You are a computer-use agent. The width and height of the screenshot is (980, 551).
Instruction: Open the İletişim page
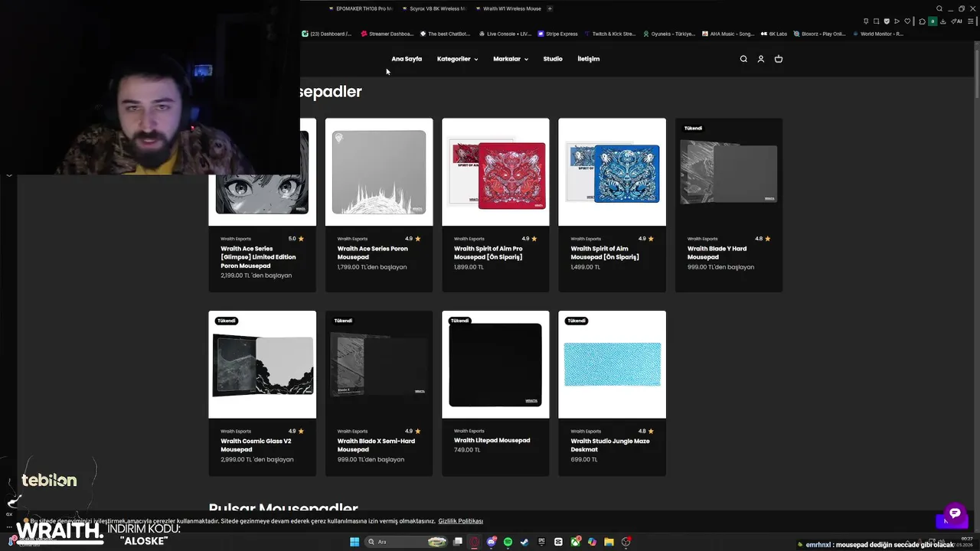coord(589,59)
